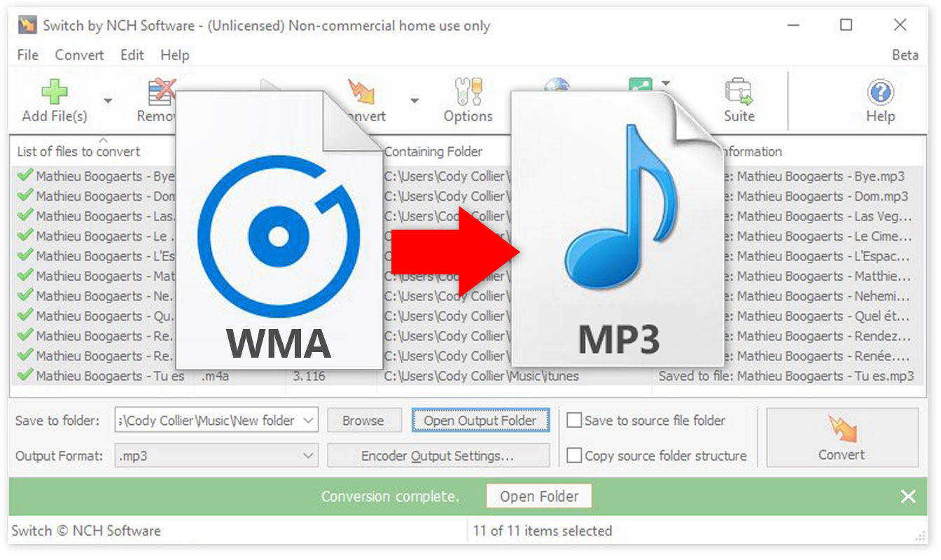This screenshot has width=941, height=560.
Task: Click green checkmark of 'Mathieu Boogaerts - Le' row
Action: click(x=25, y=236)
